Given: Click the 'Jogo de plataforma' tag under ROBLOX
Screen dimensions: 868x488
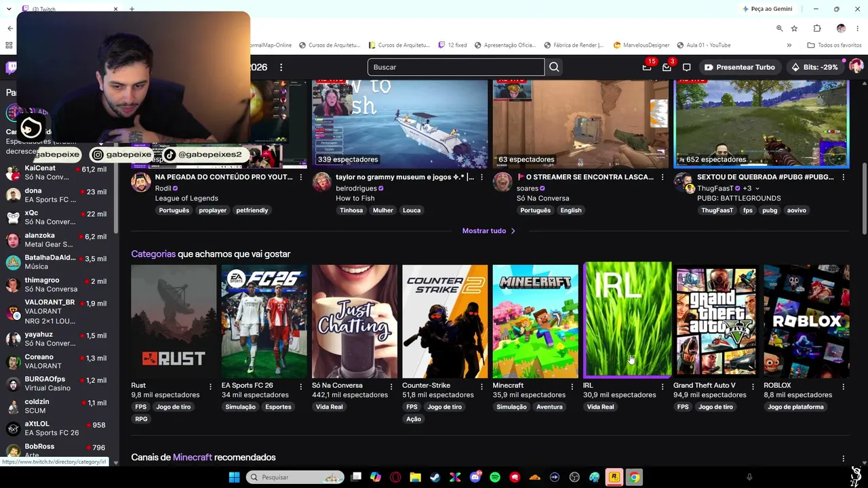Looking at the screenshot, I should click(795, 407).
